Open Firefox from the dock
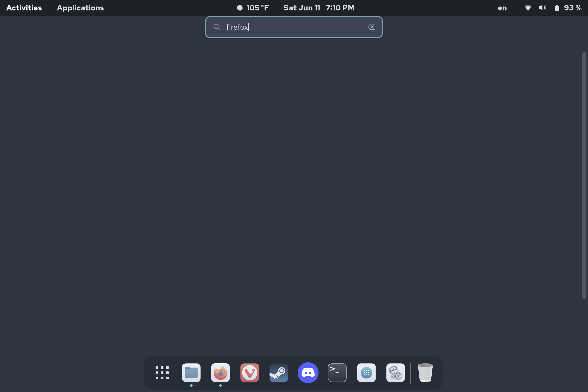Screen dimensions: 588x392 coord(220,373)
